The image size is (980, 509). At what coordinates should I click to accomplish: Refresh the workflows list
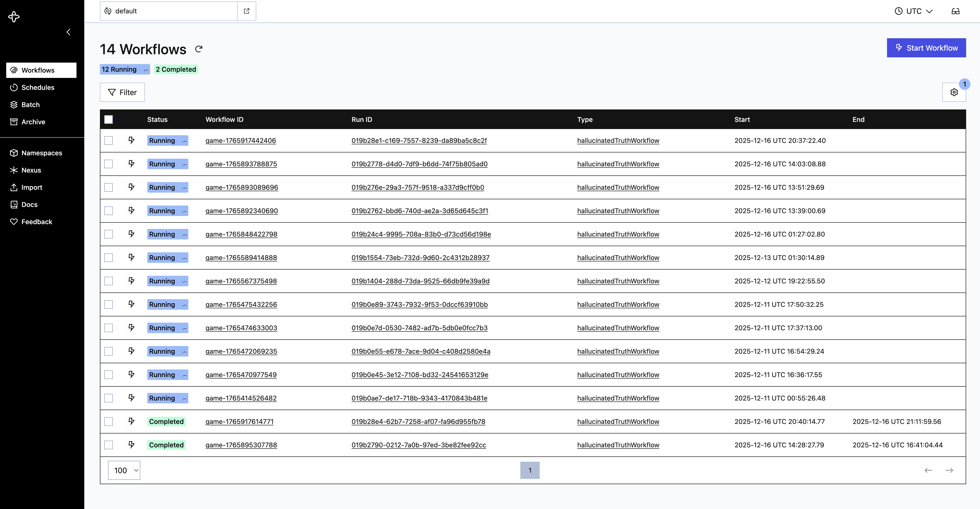(x=199, y=49)
